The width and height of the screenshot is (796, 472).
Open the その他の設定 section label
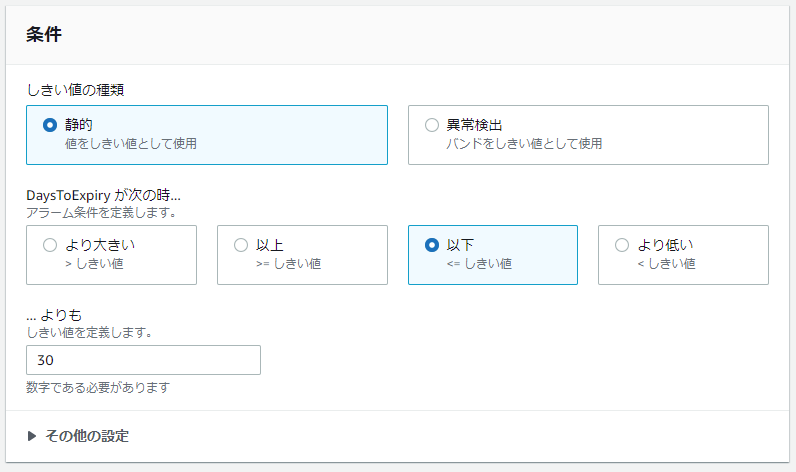87,436
